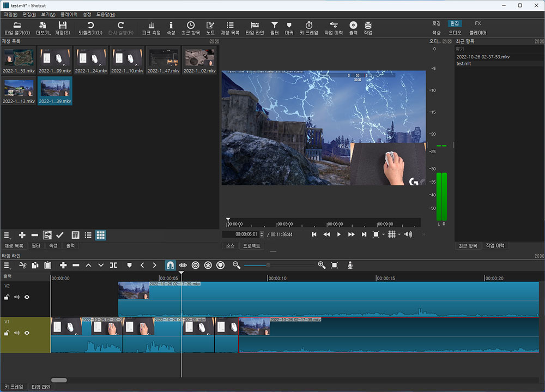545x392 pixels.
Task: Open the player volume control
Action: pyautogui.click(x=408, y=234)
